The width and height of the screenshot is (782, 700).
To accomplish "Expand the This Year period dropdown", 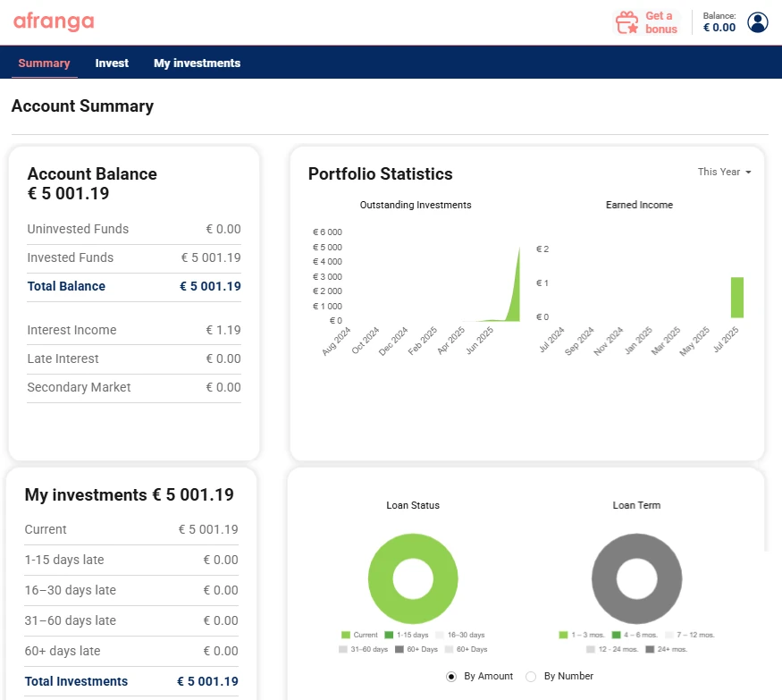I will (724, 172).
